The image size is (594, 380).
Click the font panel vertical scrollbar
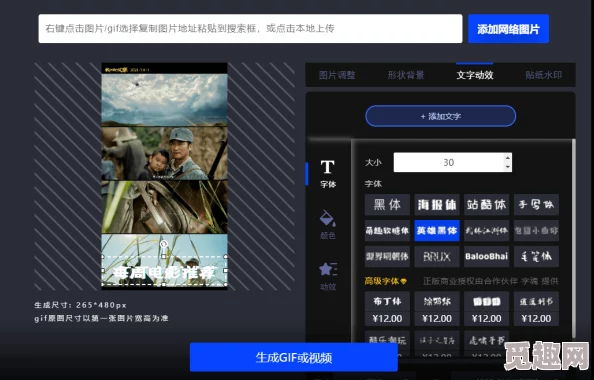574,239
